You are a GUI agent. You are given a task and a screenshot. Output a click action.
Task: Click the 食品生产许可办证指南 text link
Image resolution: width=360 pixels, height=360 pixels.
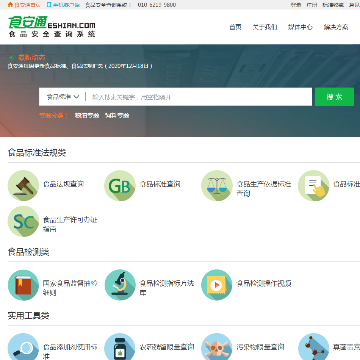click(70, 224)
